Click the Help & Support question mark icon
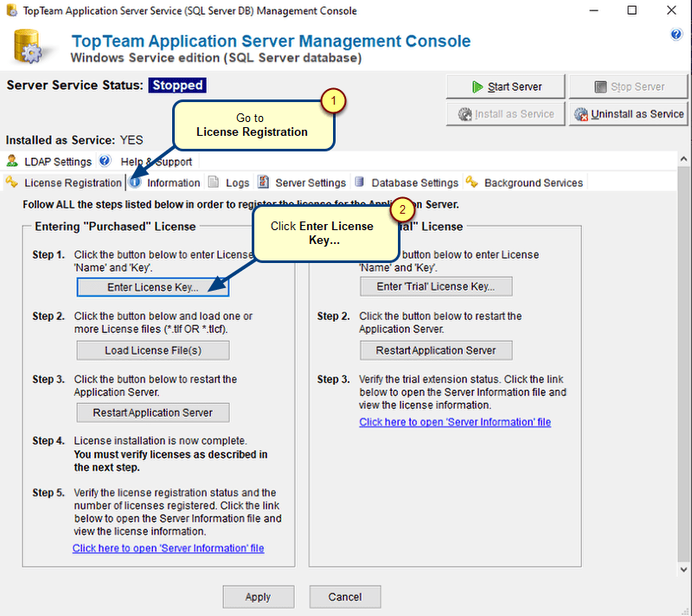692x616 pixels. [x=105, y=161]
